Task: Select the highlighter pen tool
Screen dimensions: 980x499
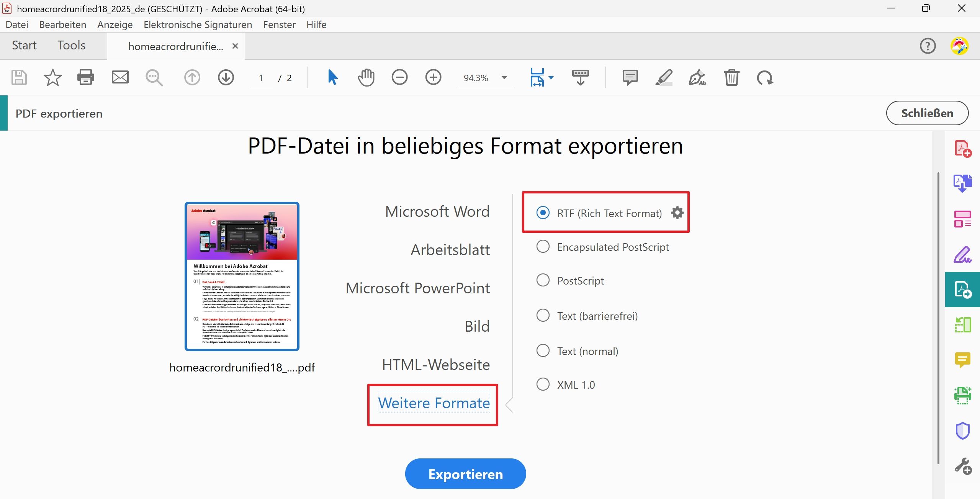Action: click(x=664, y=78)
